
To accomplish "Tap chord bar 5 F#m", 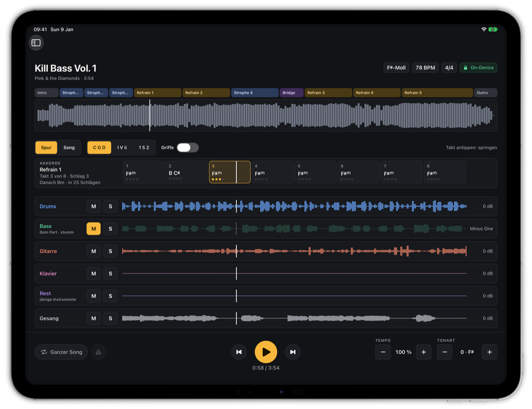I will coord(316,172).
